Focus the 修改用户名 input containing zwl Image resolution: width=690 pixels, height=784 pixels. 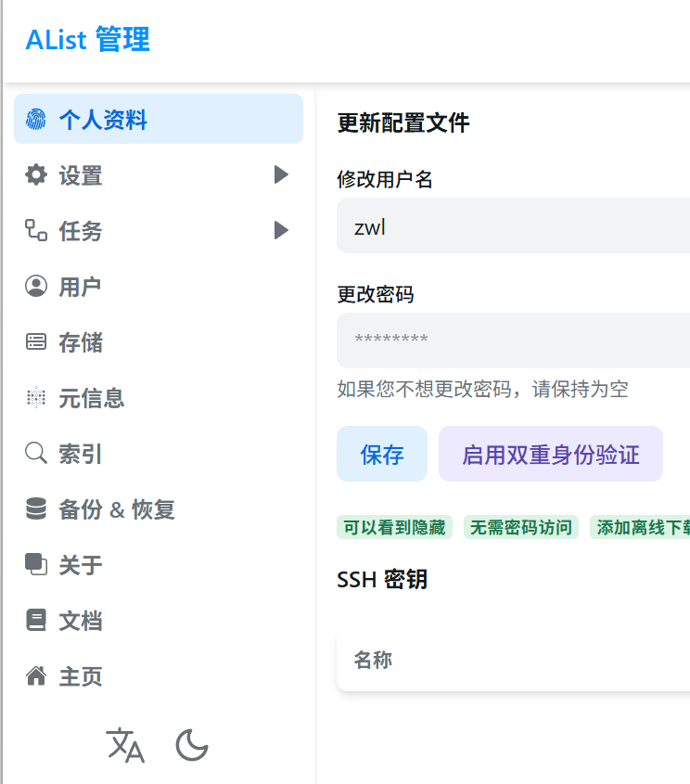[513, 225]
